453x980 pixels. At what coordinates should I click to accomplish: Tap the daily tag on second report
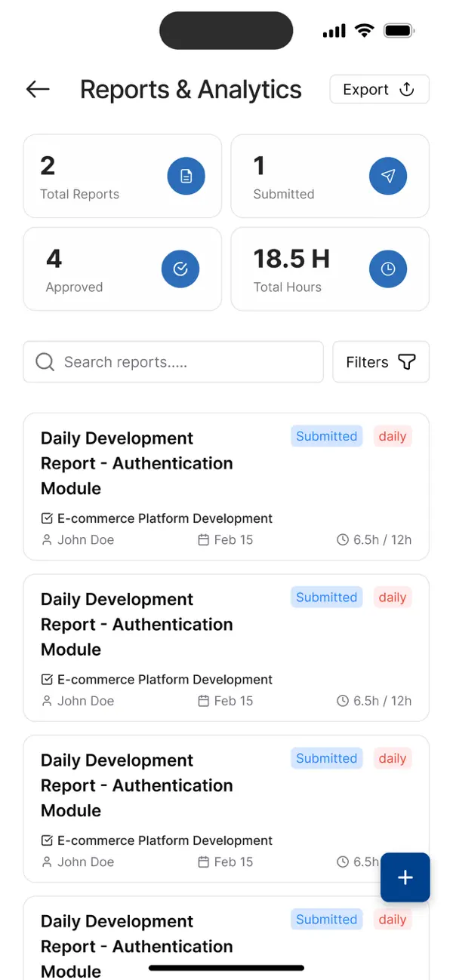pos(393,598)
